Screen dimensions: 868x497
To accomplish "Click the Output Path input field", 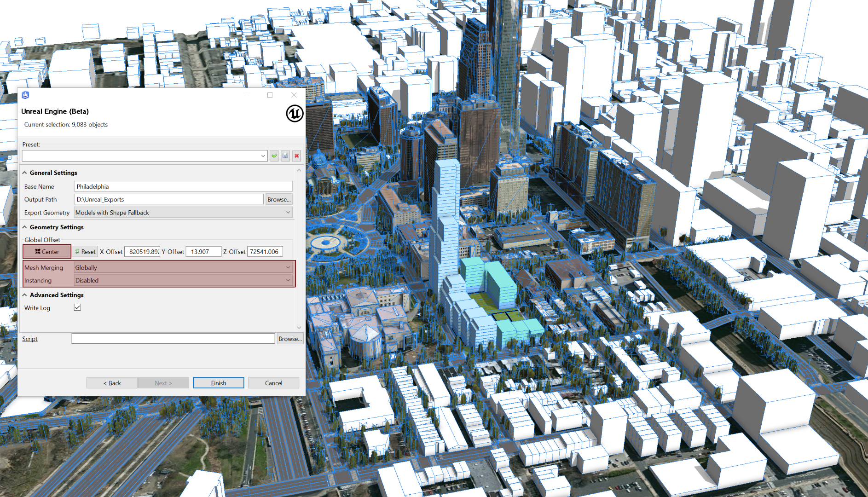I will coord(169,199).
